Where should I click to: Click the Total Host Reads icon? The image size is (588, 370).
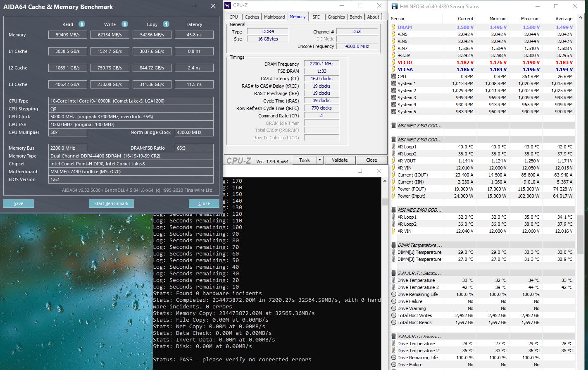coord(394,322)
